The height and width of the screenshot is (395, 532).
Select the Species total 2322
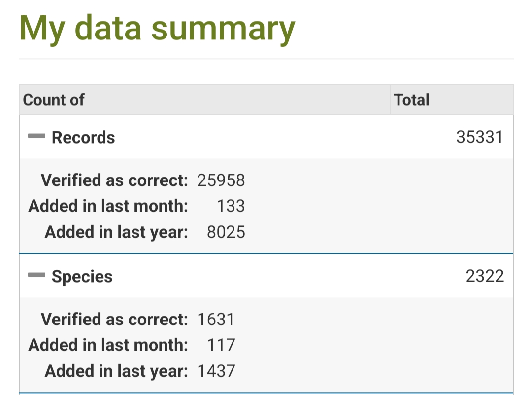485,276
